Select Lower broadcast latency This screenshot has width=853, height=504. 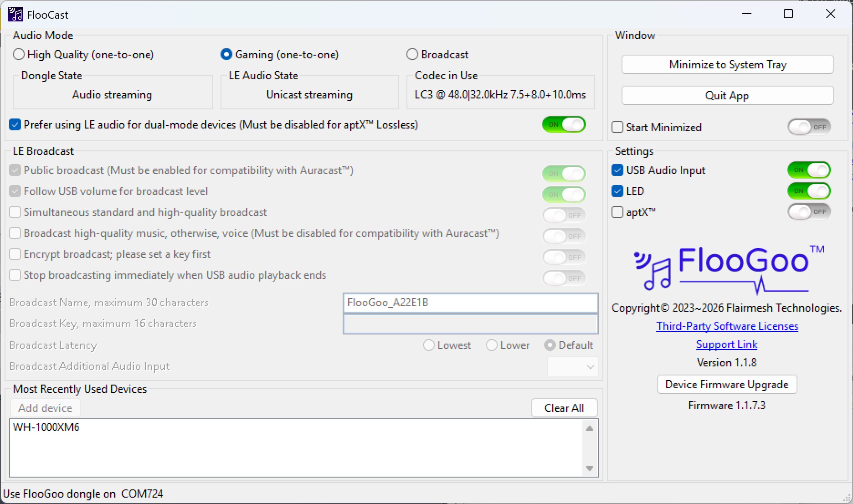tap(508, 345)
